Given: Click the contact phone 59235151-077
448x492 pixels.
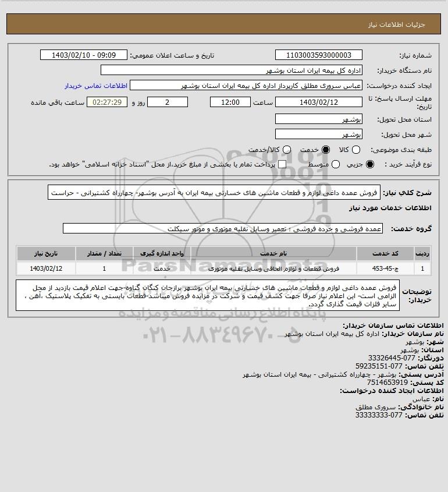Looking at the screenshot, I should (379, 366).
